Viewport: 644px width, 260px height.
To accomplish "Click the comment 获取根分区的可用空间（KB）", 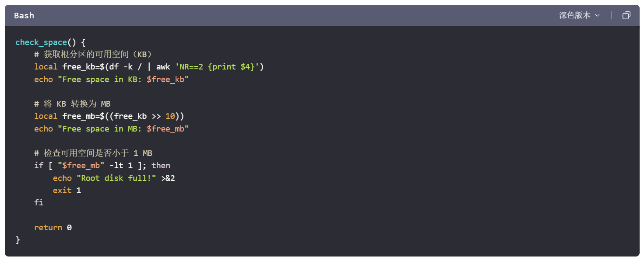I will [x=93, y=55].
